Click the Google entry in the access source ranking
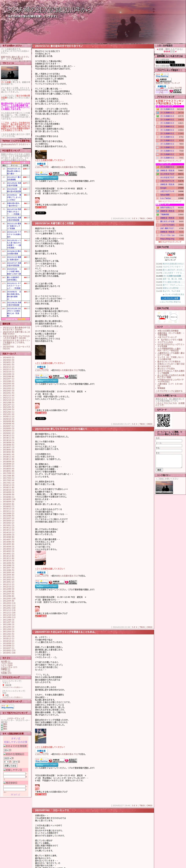The image size is (186, 868). 163,188
